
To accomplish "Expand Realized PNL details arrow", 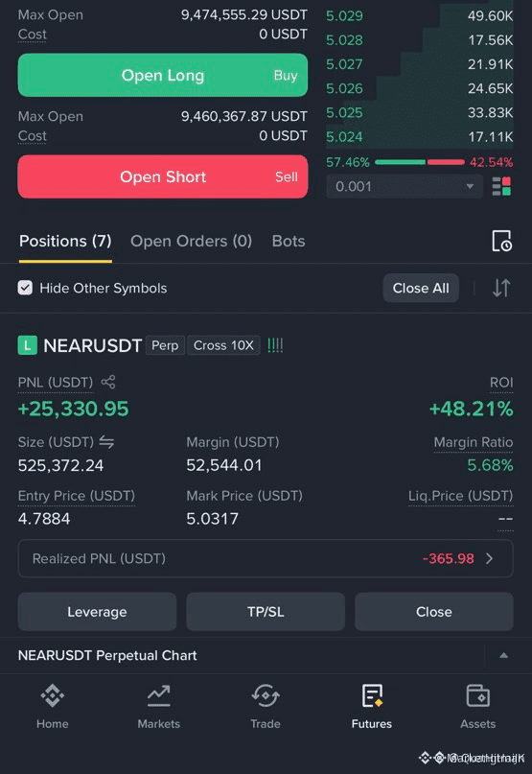I will (x=489, y=558).
